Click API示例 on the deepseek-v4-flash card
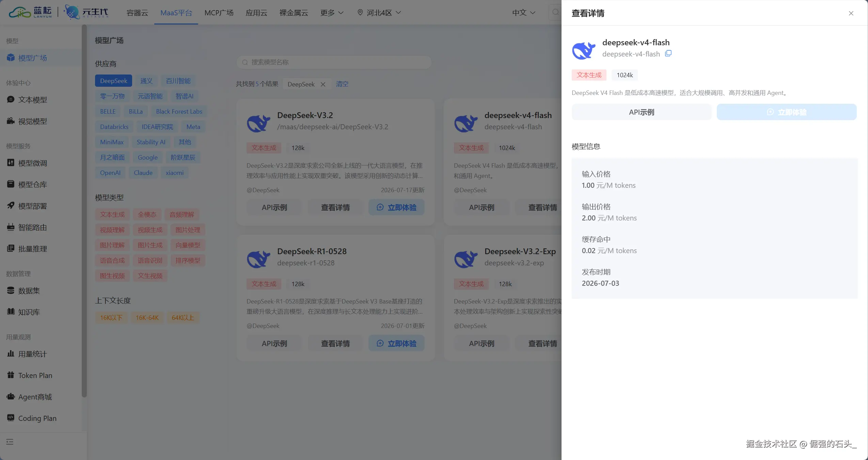The height and width of the screenshot is (460, 868). (482, 207)
